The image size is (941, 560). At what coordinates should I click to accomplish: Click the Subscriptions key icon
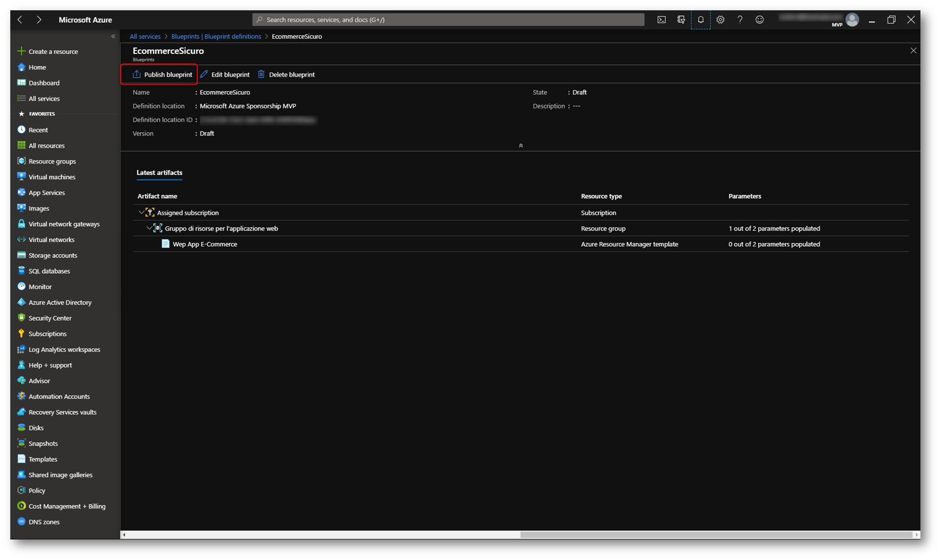point(22,333)
